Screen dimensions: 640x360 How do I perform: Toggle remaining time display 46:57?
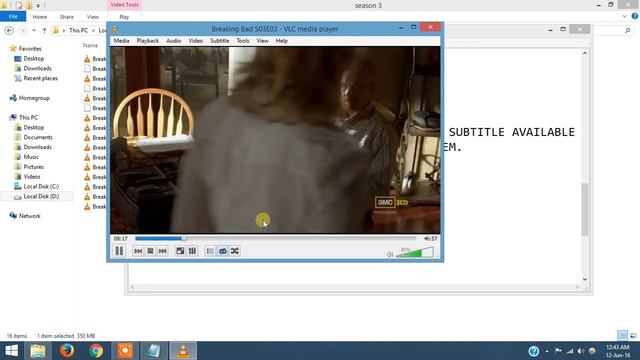(x=430, y=238)
